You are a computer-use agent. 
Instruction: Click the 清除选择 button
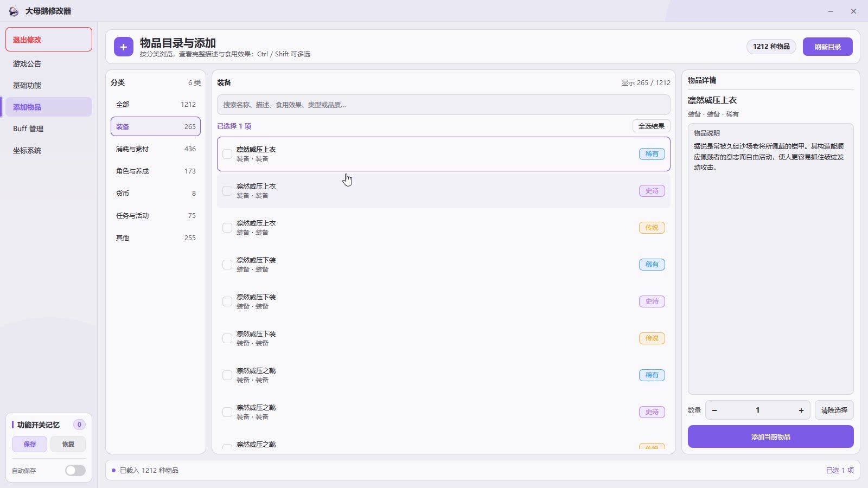(834, 410)
